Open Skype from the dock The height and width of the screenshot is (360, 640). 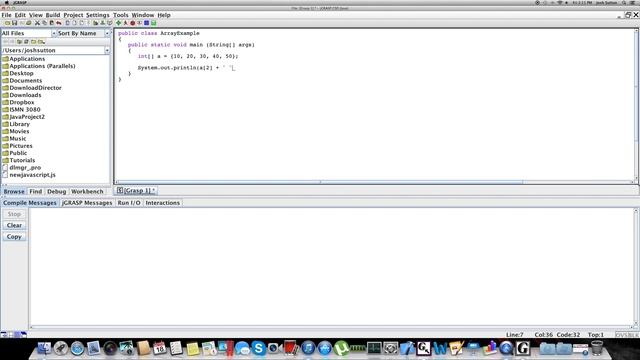(258, 348)
